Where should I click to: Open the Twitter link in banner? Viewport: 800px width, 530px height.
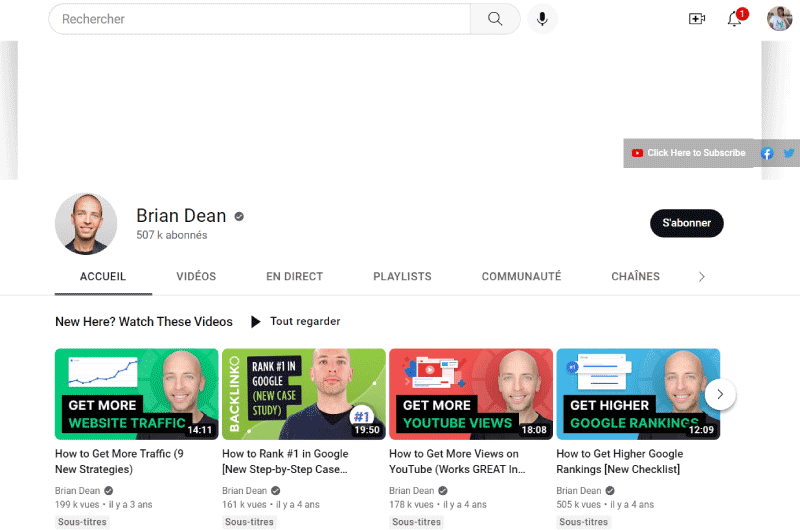pyautogui.click(x=788, y=153)
